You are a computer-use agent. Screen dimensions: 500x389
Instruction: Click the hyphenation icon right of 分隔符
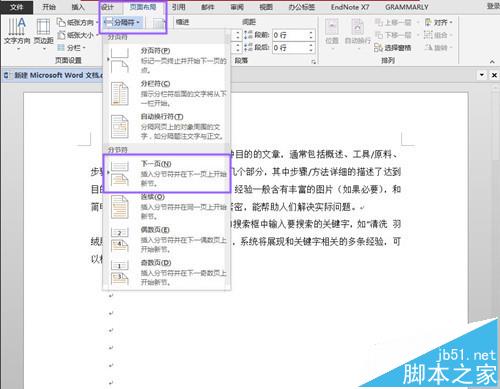pos(159,23)
